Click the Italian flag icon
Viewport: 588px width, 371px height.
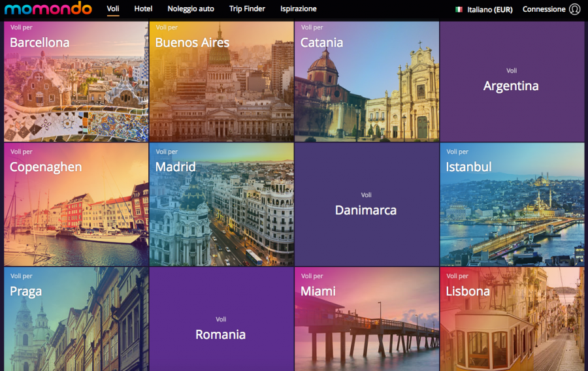coord(459,10)
